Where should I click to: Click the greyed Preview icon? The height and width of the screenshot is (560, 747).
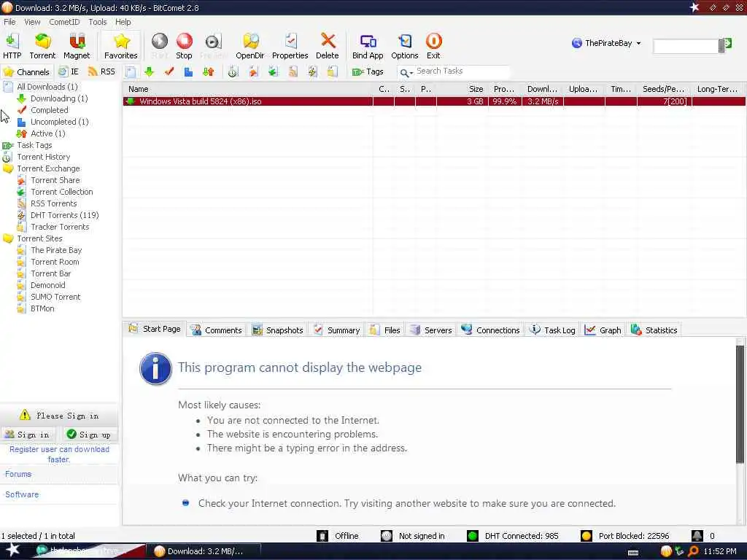(213, 46)
